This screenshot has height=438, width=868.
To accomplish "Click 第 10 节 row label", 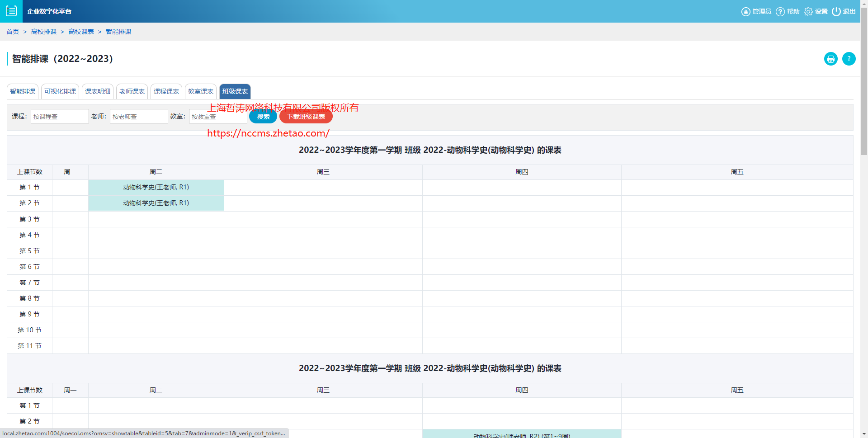I will coord(29,330).
